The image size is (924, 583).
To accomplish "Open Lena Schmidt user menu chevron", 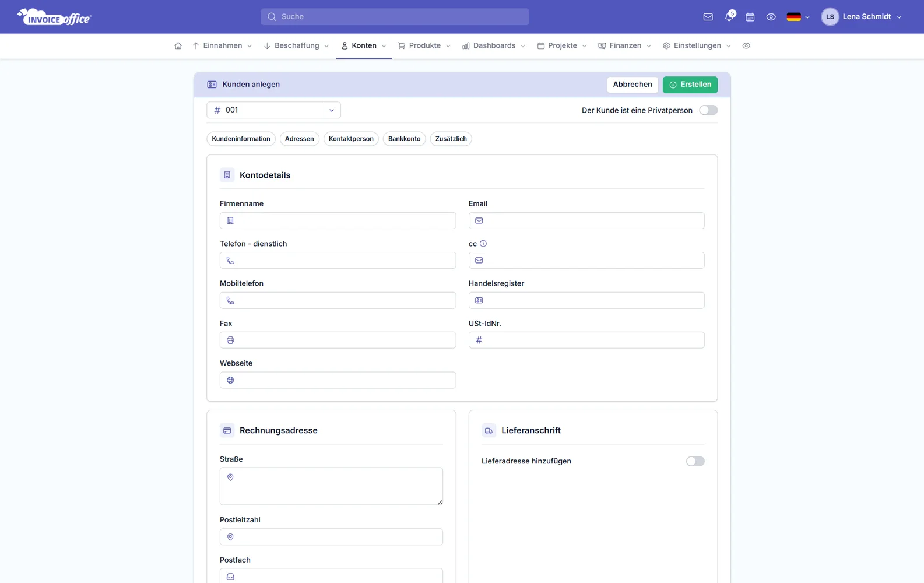I will point(900,17).
